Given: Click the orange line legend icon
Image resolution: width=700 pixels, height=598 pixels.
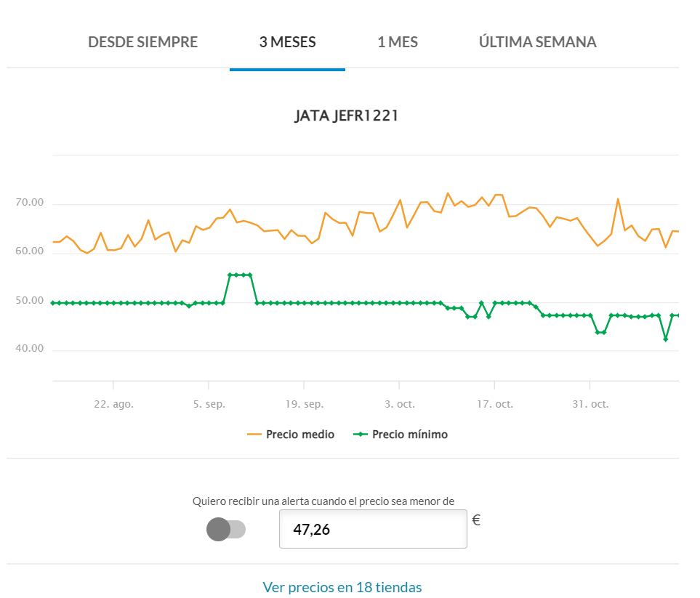Looking at the screenshot, I should [x=254, y=435].
